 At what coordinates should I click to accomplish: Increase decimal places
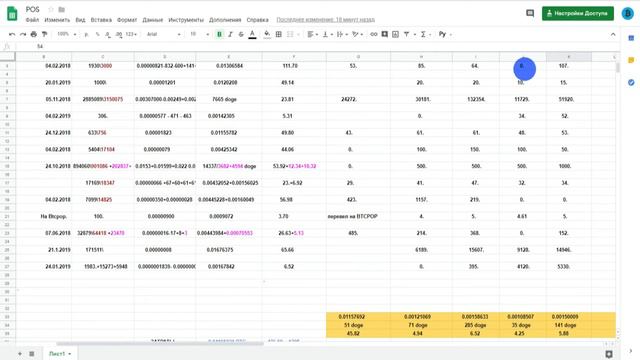[119, 34]
